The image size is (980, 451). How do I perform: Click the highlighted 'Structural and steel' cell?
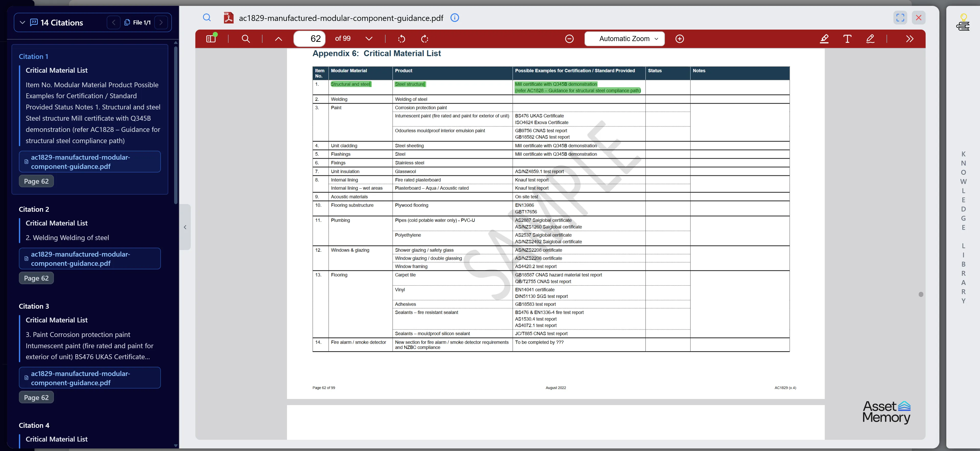click(350, 84)
